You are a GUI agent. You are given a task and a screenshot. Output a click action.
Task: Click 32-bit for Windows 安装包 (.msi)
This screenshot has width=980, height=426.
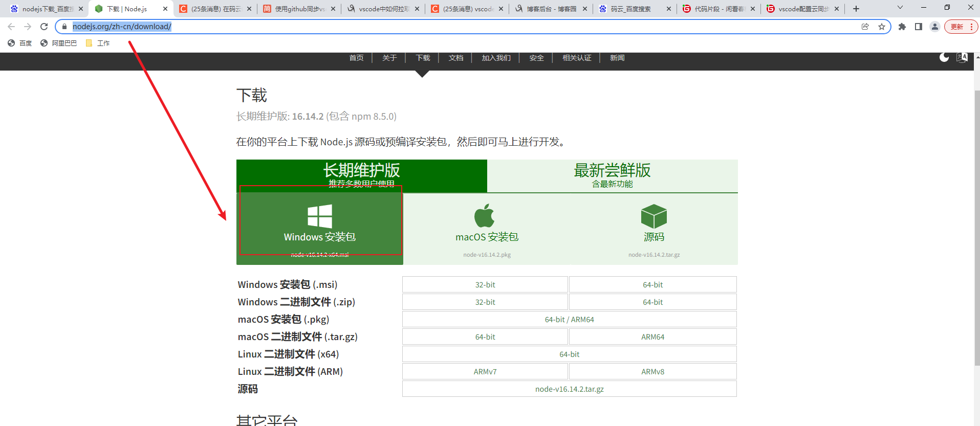[485, 284]
